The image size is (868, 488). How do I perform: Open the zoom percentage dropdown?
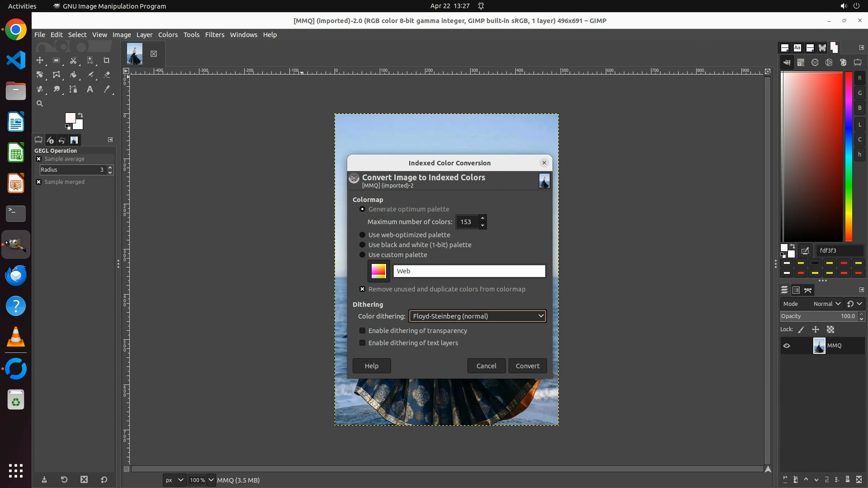pos(211,480)
